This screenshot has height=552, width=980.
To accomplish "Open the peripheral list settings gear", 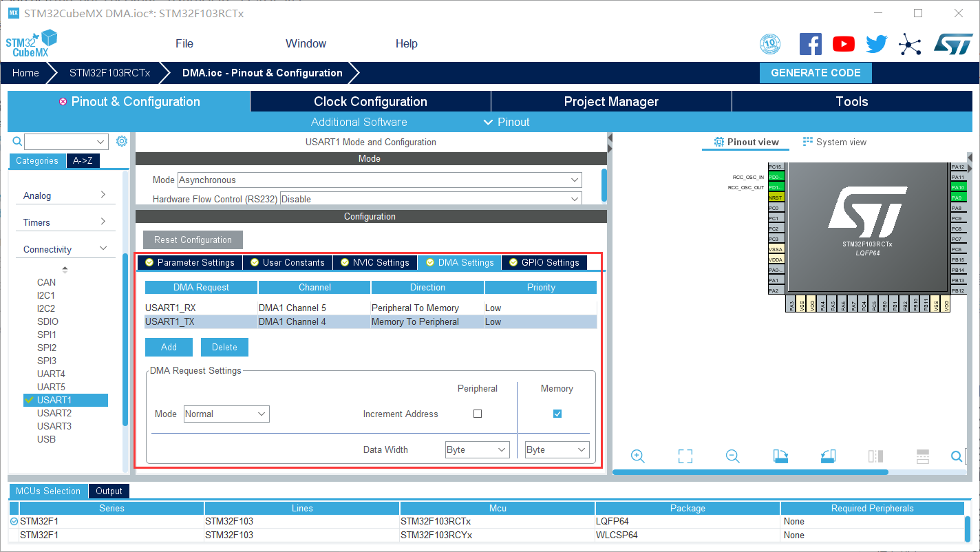I will click(122, 141).
